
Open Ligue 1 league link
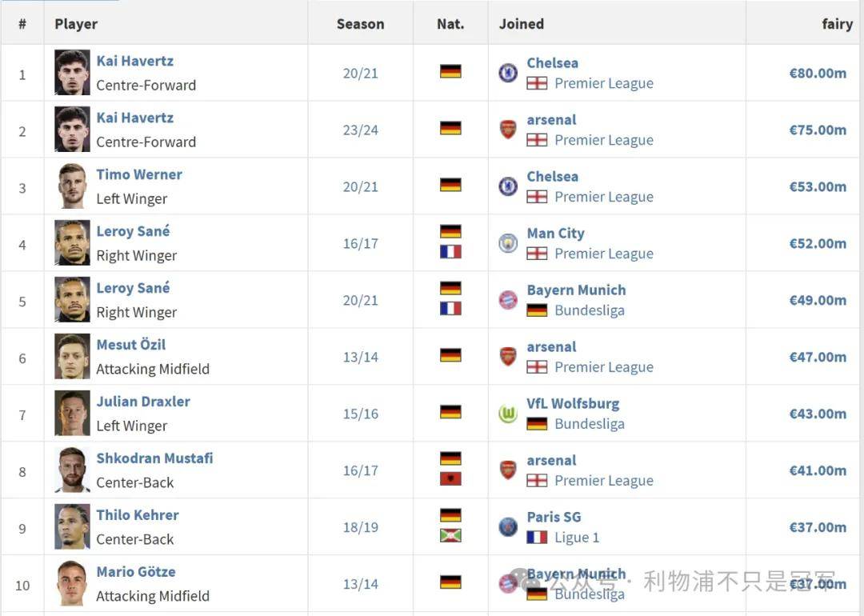[577, 538]
